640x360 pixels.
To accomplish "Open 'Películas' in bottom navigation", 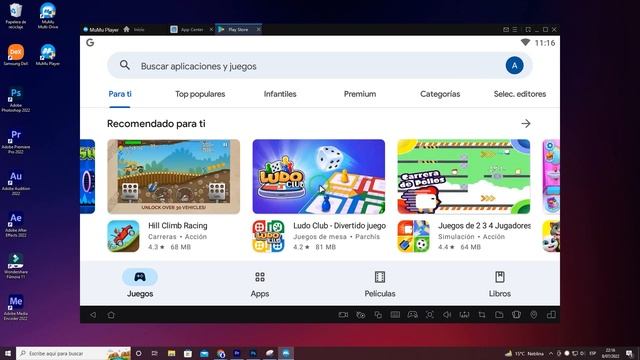I will click(380, 283).
